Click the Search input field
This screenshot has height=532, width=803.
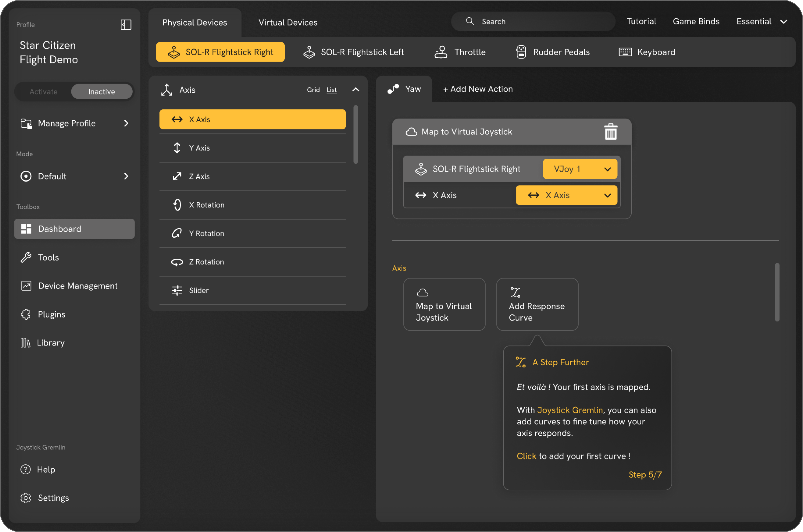(533, 21)
